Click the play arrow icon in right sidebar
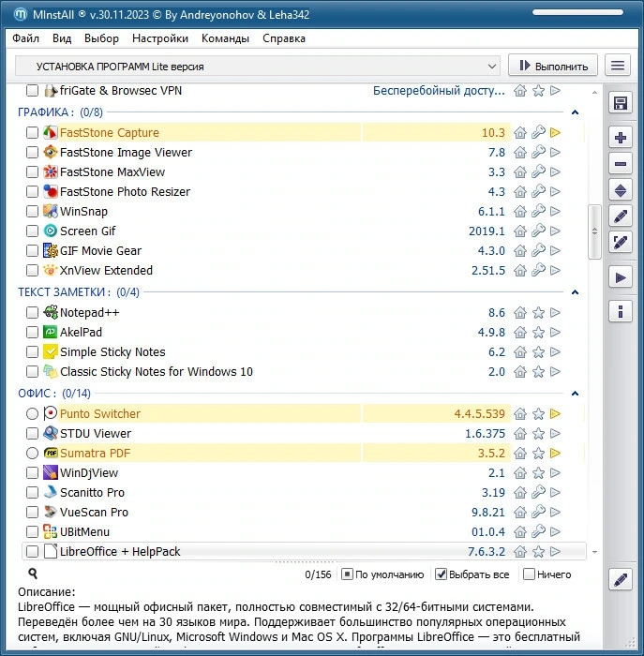Image resolution: width=644 pixels, height=656 pixels. coord(621,277)
